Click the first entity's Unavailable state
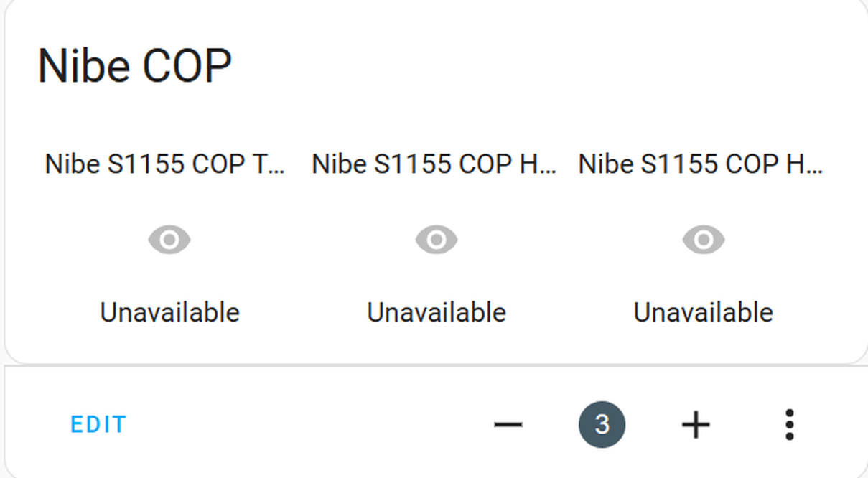Viewport: 868px width, 478px height. (169, 313)
